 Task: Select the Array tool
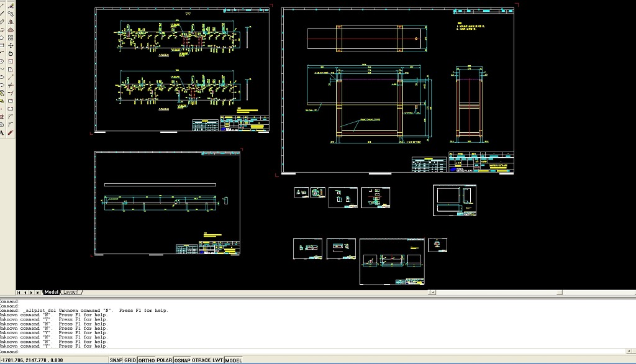11,37
